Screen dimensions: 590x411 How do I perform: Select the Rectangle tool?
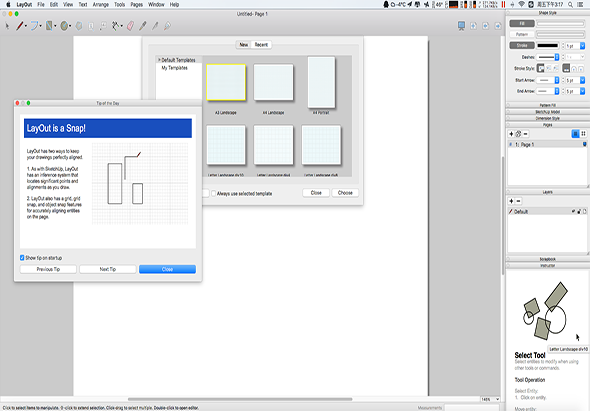click(49, 26)
